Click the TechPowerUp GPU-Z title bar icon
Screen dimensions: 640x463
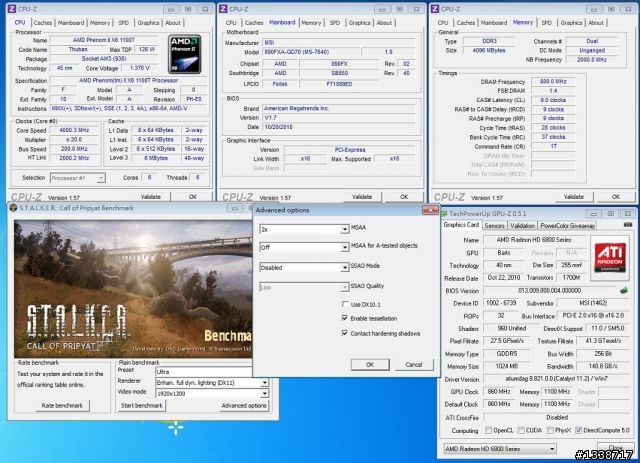pos(444,214)
